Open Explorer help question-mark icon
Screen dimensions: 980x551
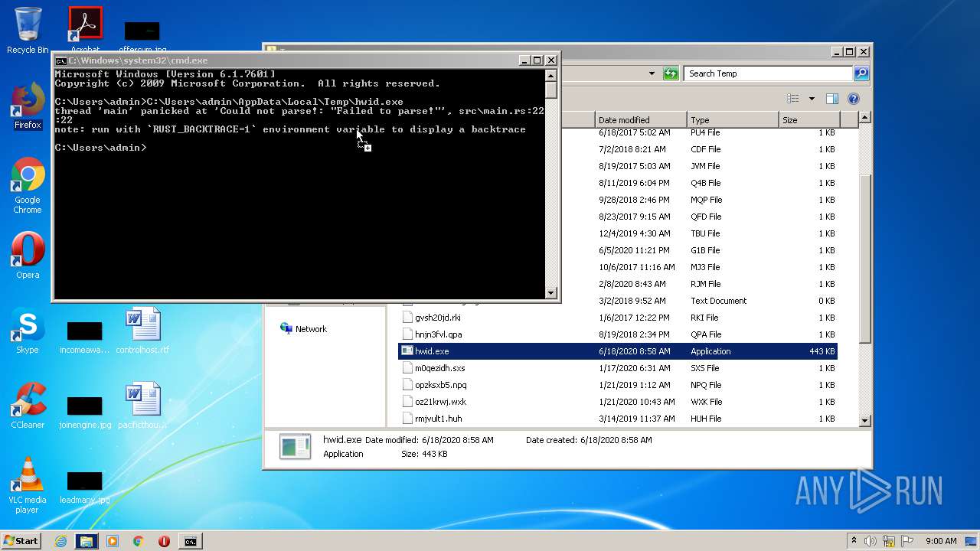854,99
